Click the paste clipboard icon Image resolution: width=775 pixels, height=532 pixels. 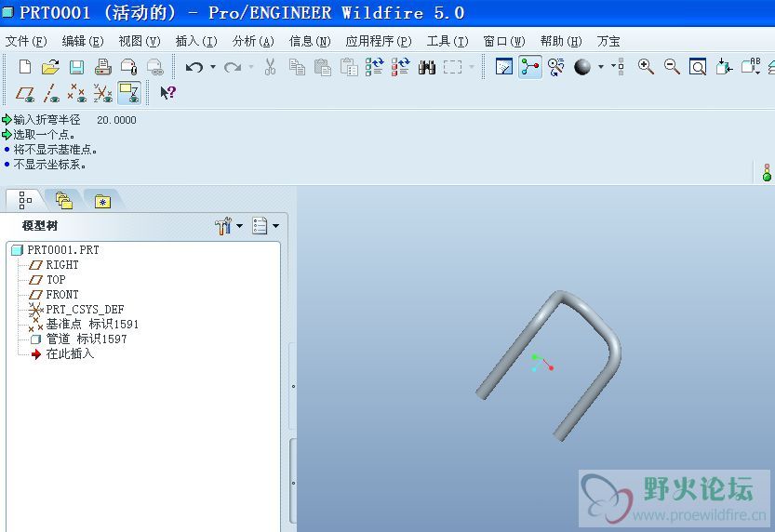pos(322,67)
